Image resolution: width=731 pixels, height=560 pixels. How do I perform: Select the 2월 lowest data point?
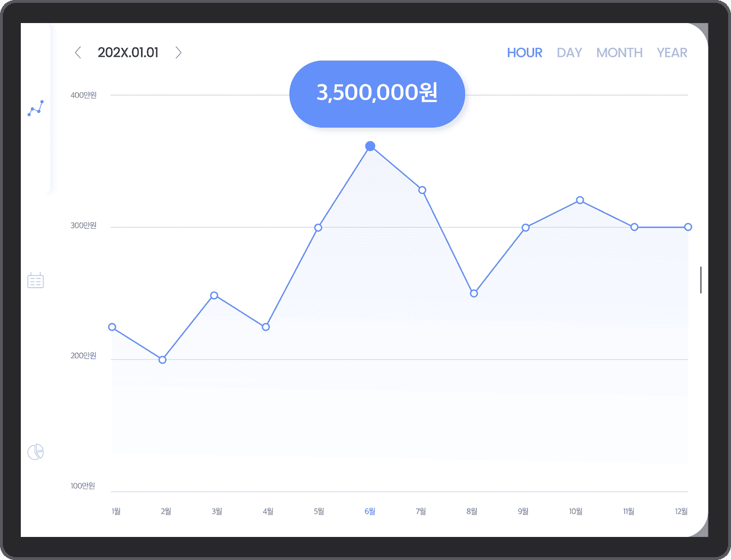click(x=163, y=360)
